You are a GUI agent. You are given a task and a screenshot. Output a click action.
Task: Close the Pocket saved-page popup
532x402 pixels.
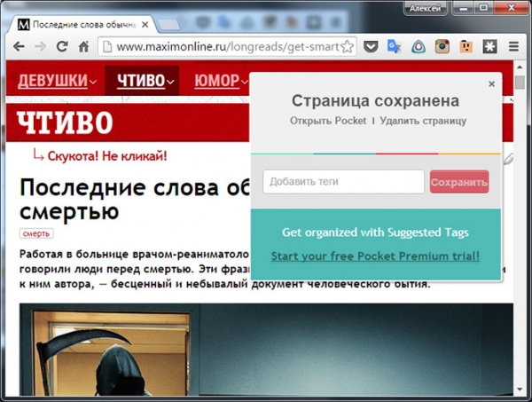pyautogui.click(x=492, y=84)
